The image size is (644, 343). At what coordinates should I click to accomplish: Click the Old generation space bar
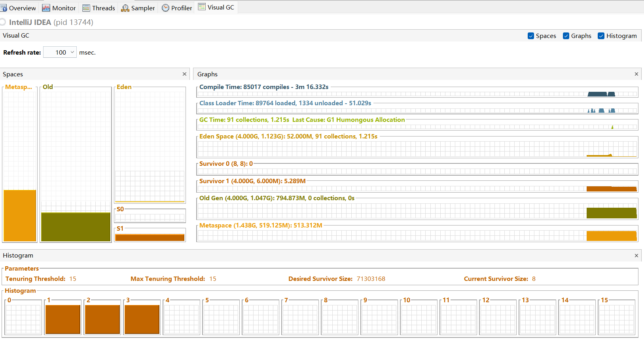[x=76, y=227]
